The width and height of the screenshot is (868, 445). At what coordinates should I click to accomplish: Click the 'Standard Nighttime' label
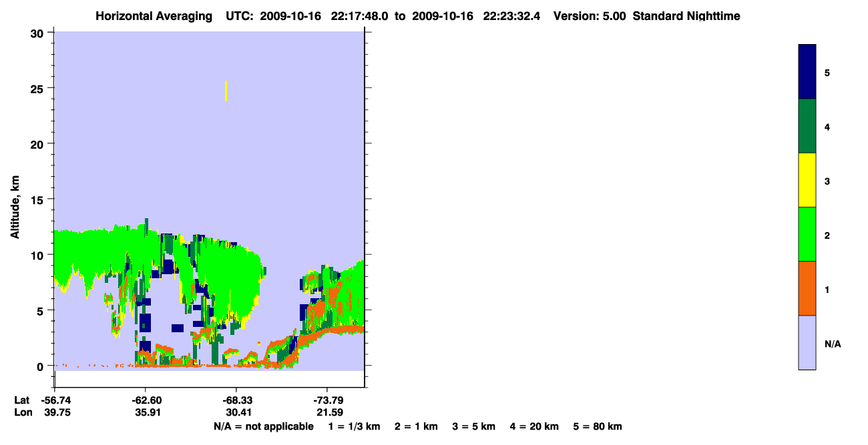pos(686,16)
